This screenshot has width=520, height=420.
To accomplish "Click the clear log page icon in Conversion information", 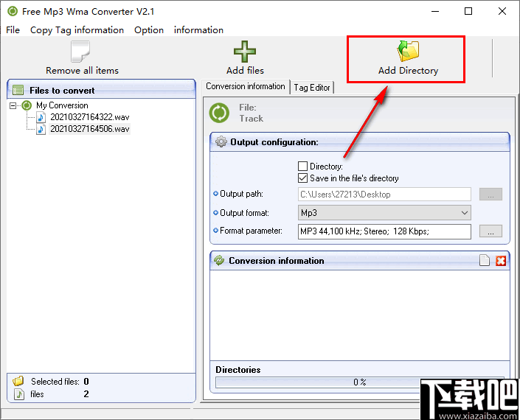I will [485, 261].
